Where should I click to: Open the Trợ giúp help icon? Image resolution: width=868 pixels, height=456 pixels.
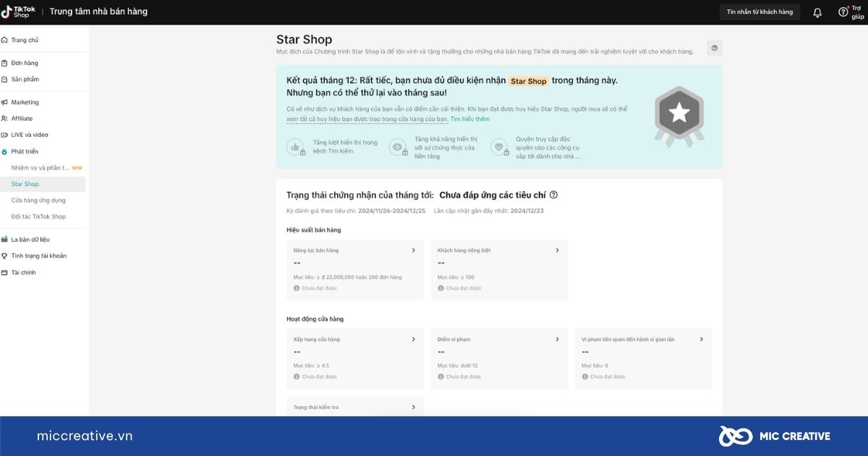click(x=843, y=12)
